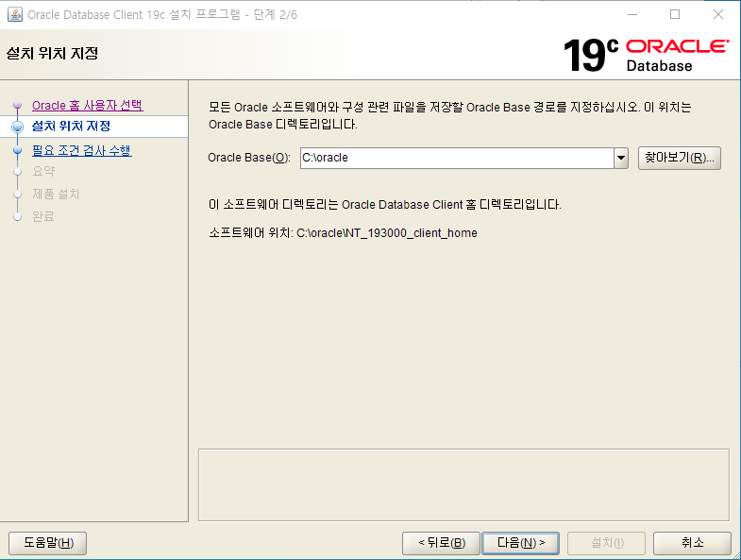Click the 제품 설치 step label
Image resolution: width=741 pixels, height=560 pixels.
pos(56,194)
